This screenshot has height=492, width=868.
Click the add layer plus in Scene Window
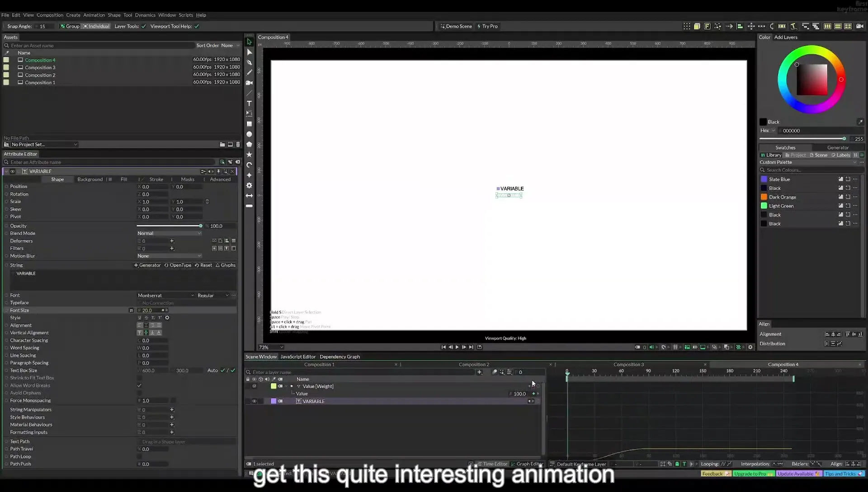(479, 372)
